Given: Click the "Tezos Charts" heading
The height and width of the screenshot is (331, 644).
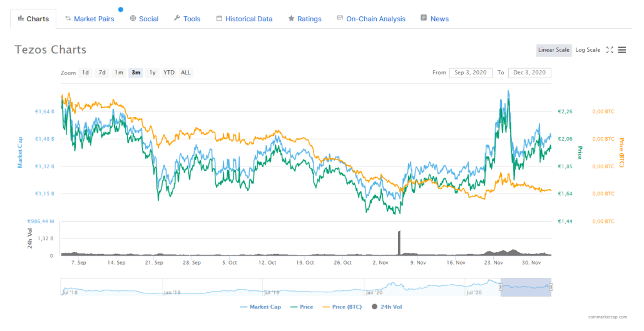Looking at the screenshot, I should 51,49.
